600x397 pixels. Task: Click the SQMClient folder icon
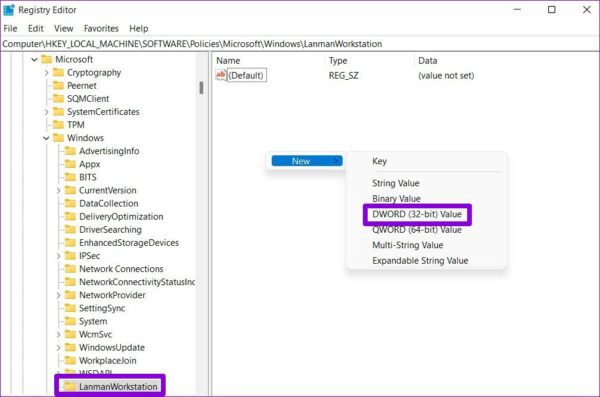(58, 98)
